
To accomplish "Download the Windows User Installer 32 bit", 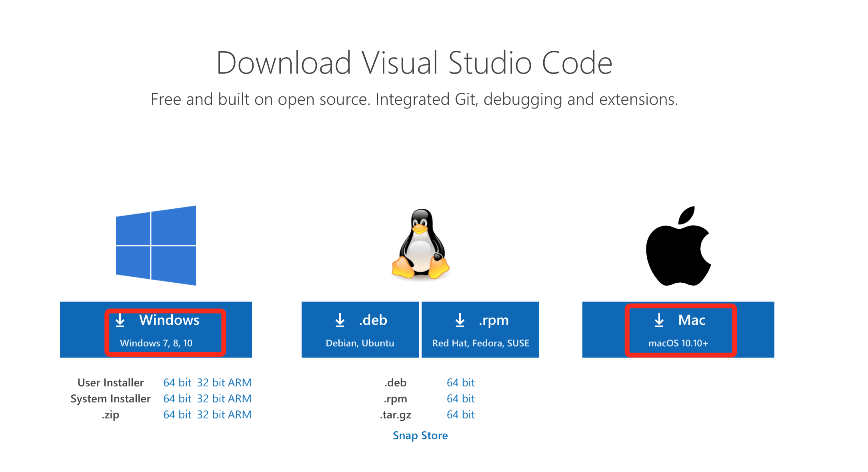I will pyautogui.click(x=211, y=383).
